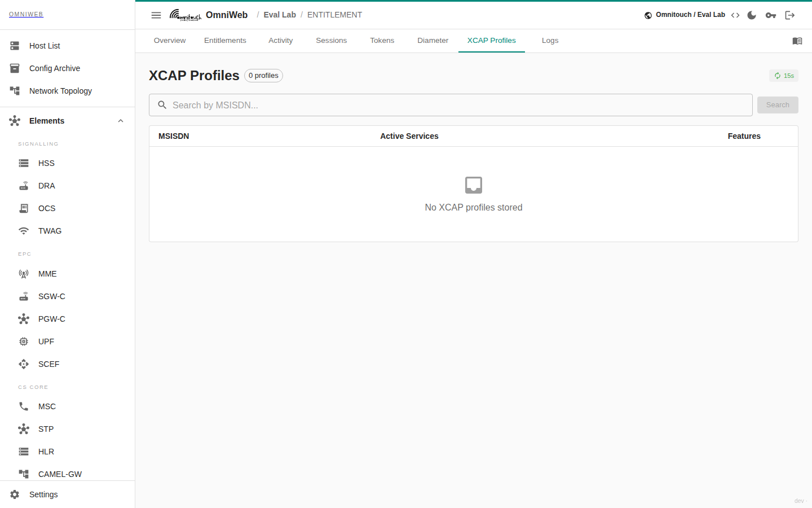
Task: Open the hamburger navigation menu
Action: (x=156, y=15)
